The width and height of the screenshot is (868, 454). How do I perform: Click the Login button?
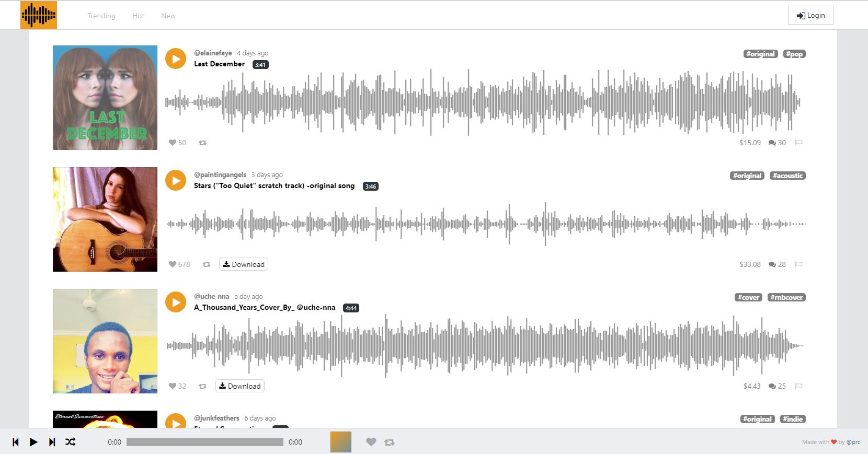tap(810, 15)
